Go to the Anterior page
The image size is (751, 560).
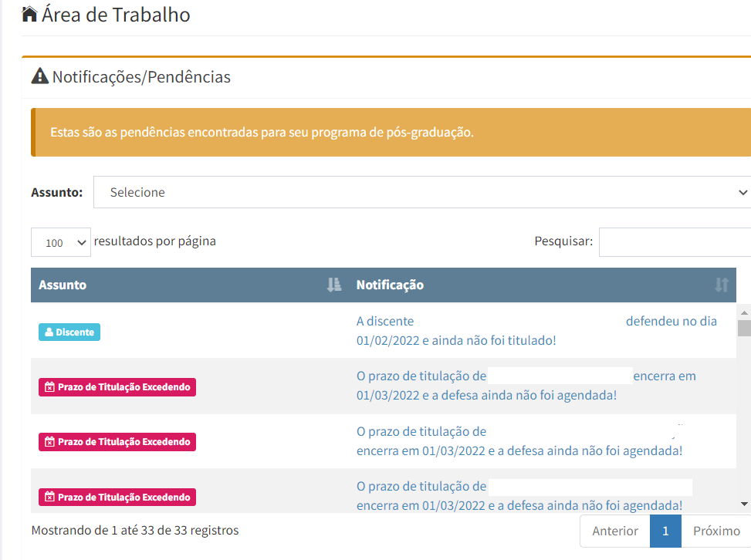pos(614,531)
